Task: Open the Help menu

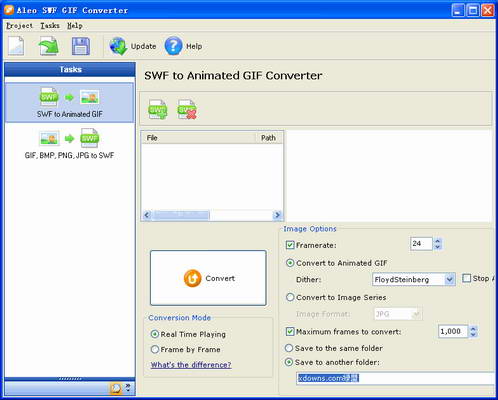Action: coord(75,26)
